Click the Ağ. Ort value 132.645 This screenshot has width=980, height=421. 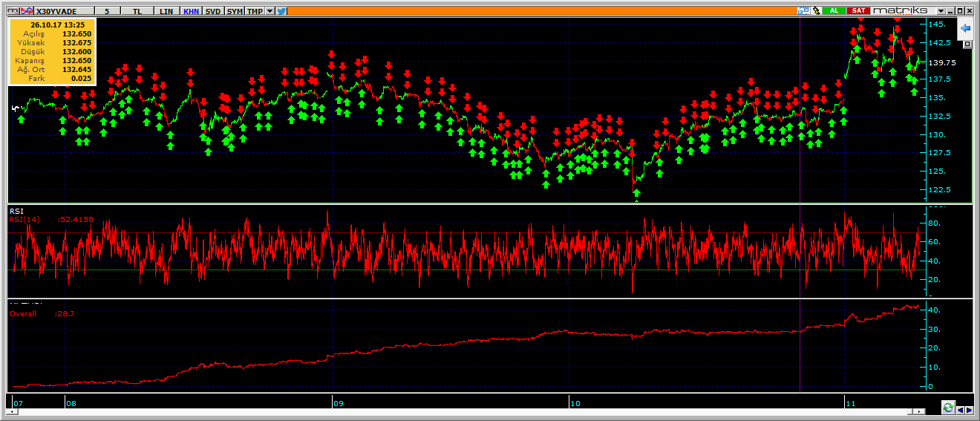(76, 69)
